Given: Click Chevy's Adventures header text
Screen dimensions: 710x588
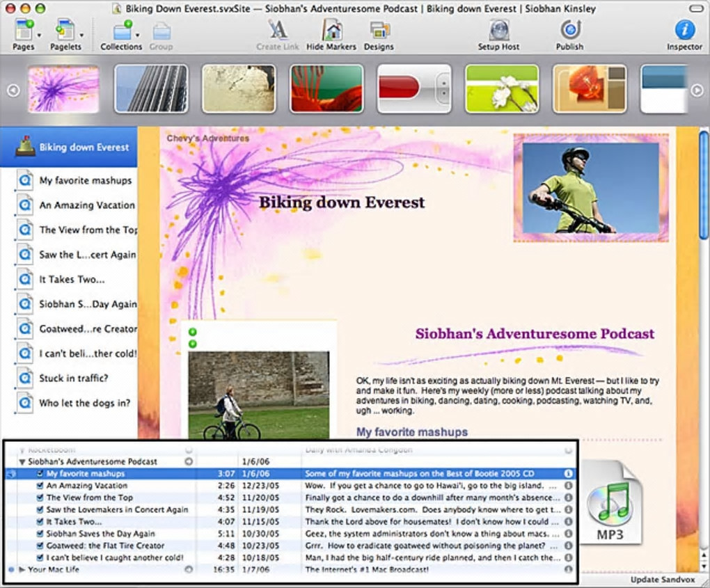Looking at the screenshot, I should [x=208, y=138].
